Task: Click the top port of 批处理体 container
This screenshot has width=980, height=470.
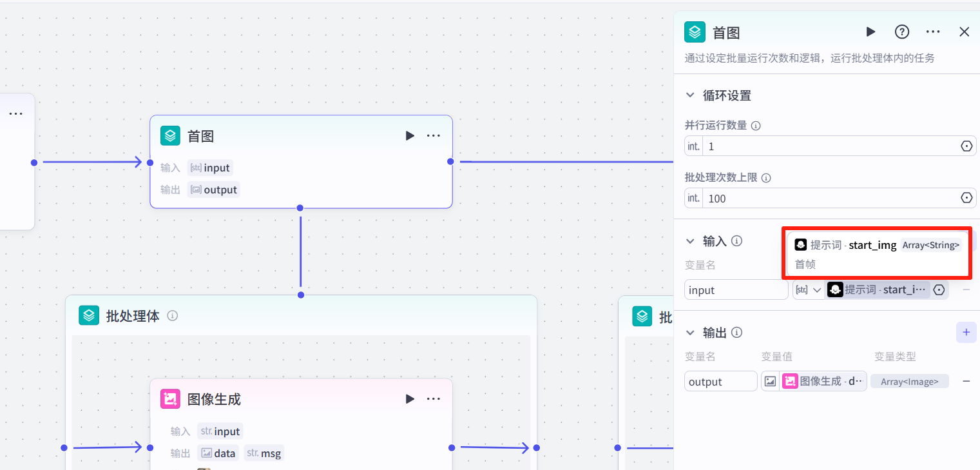Action: click(300, 295)
